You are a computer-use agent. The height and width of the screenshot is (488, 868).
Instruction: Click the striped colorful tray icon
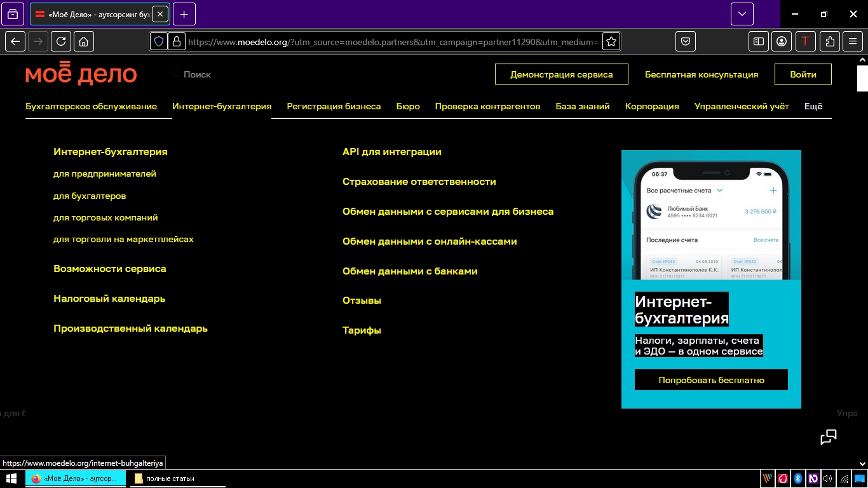coord(768,478)
